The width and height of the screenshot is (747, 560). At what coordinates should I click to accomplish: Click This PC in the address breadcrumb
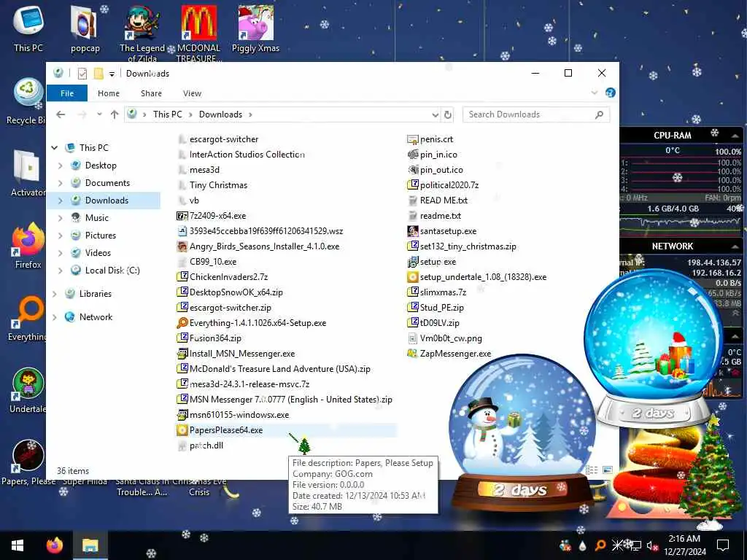pyautogui.click(x=168, y=114)
